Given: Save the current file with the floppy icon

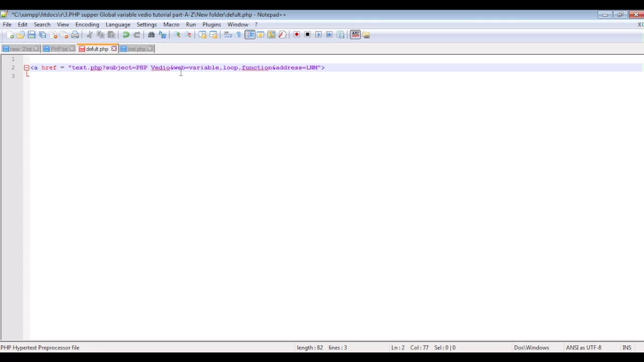Looking at the screenshot, I should tap(32, 35).
